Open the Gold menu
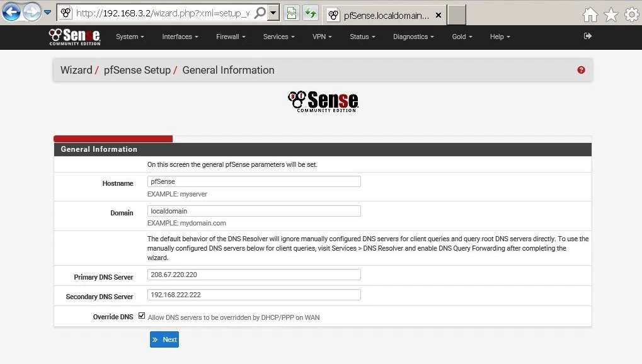This screenshot has width=642, height=364. tap(462, 37)
